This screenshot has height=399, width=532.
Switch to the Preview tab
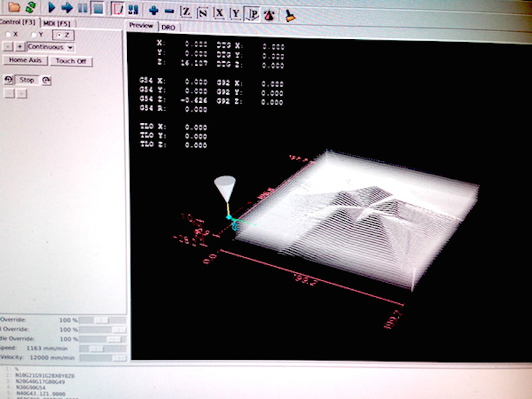point(141,25)
